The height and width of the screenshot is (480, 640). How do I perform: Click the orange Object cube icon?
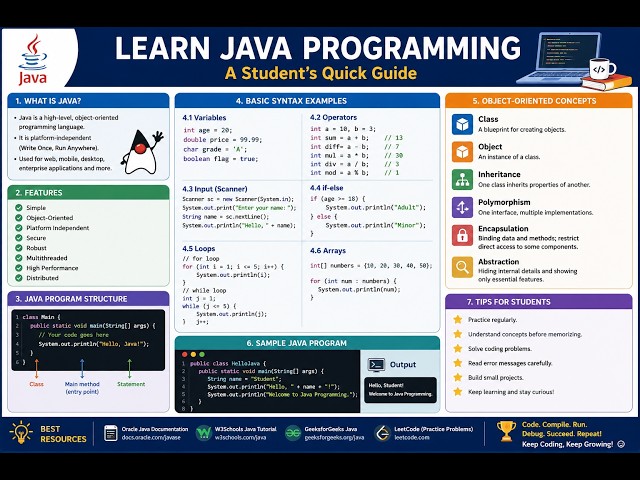(462, 152)
